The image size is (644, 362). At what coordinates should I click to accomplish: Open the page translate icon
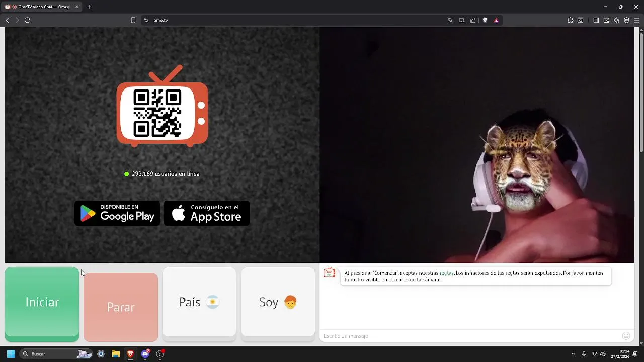pyautogui.click(x=450, y=20)
